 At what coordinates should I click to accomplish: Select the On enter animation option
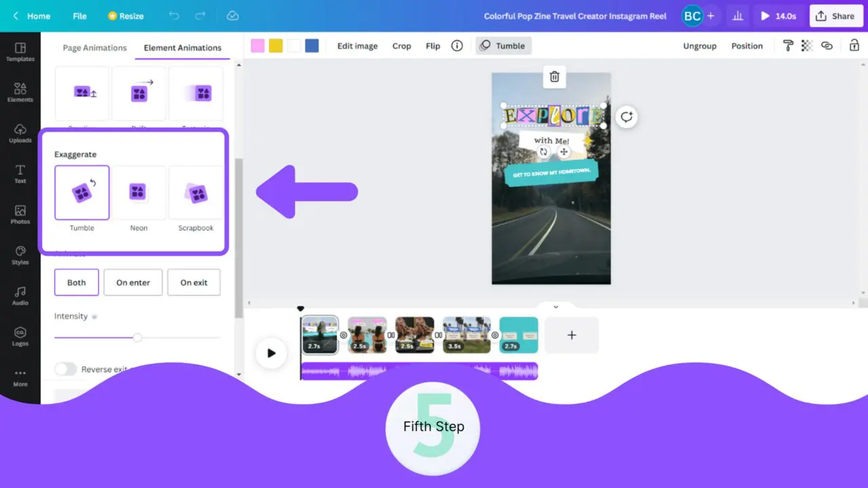tap(133, 282)
